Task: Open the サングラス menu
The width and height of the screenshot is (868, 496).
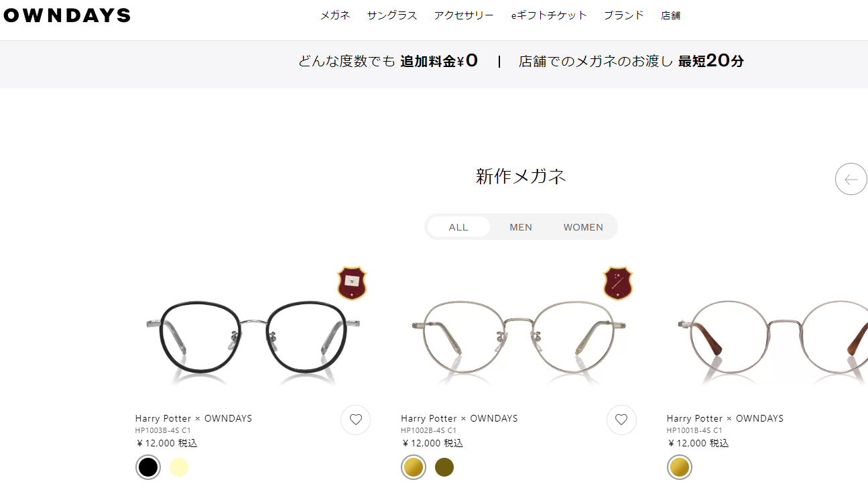Action: (392, 15)
